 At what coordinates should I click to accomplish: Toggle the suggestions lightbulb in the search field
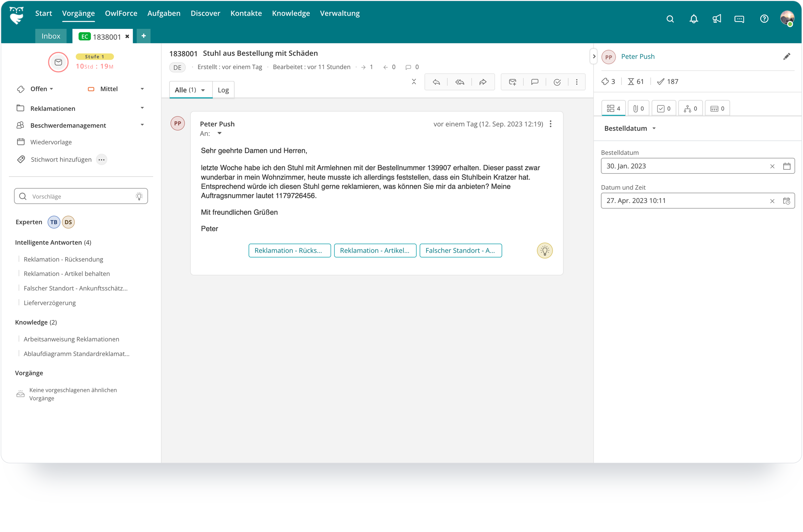(139, 196)
